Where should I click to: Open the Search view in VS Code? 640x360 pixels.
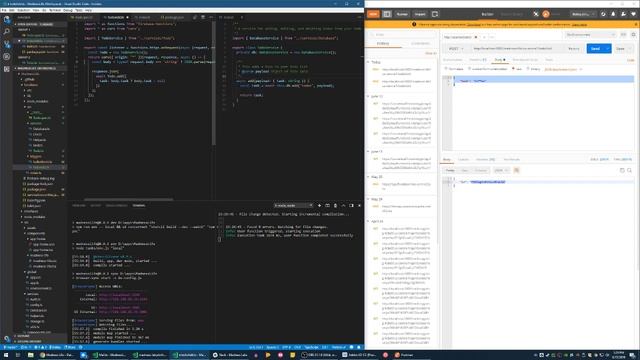click(x=7, y=31)
